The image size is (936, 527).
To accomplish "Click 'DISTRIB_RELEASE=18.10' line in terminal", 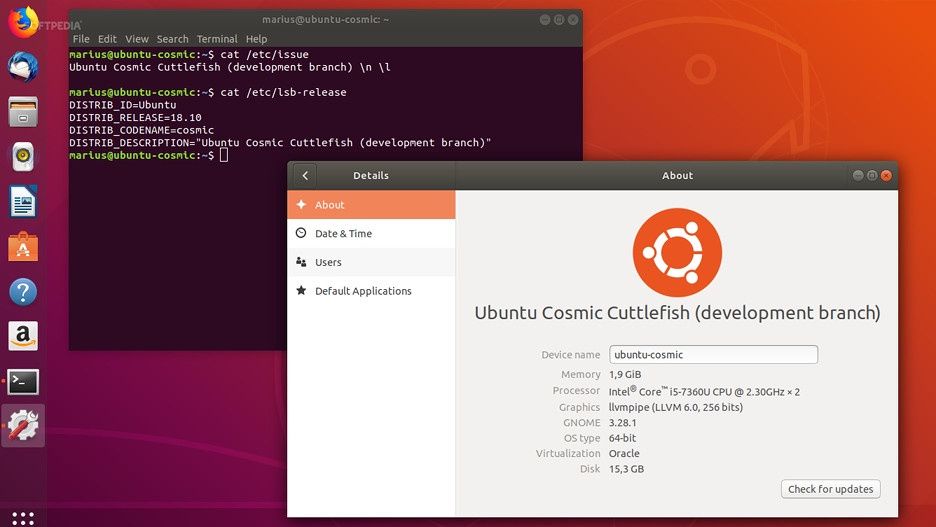I will pyautogui.click(x=136, y=118).
